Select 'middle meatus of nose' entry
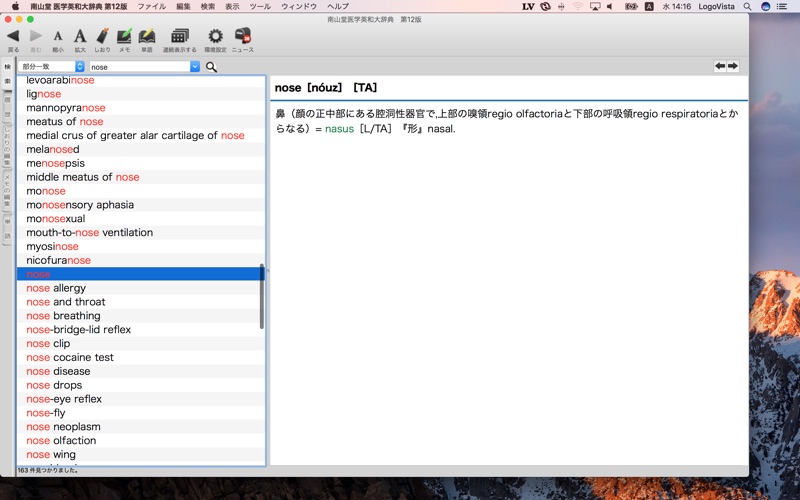This screenshot has width=800, height=500. 141,177
